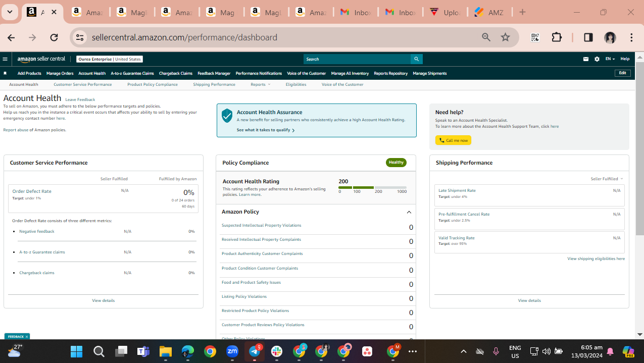Click the Amazon Seller Central logo

[x=41, y=59]
